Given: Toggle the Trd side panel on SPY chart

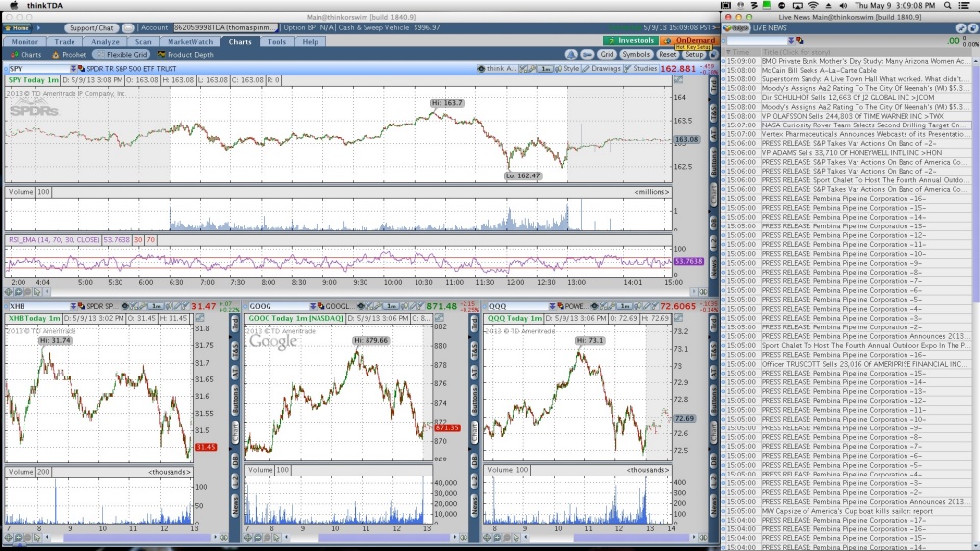Looking at the screenshot, I should (x=713, y=87).
